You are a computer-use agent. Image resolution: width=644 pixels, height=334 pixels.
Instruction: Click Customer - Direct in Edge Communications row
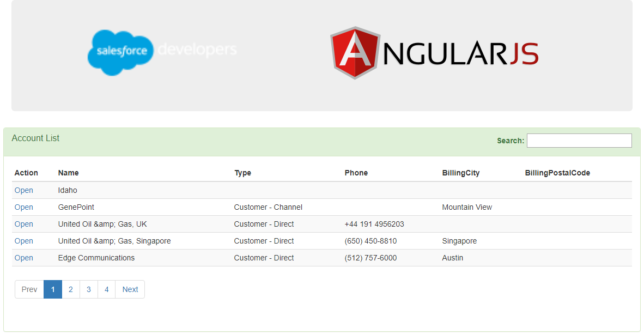tap(264, 258)
